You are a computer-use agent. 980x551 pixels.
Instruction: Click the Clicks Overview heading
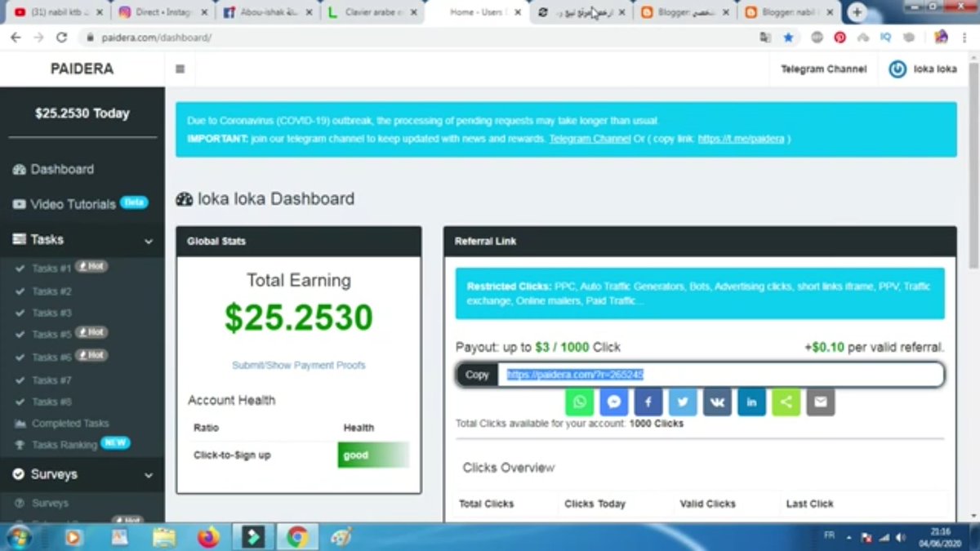click(509, 468)
